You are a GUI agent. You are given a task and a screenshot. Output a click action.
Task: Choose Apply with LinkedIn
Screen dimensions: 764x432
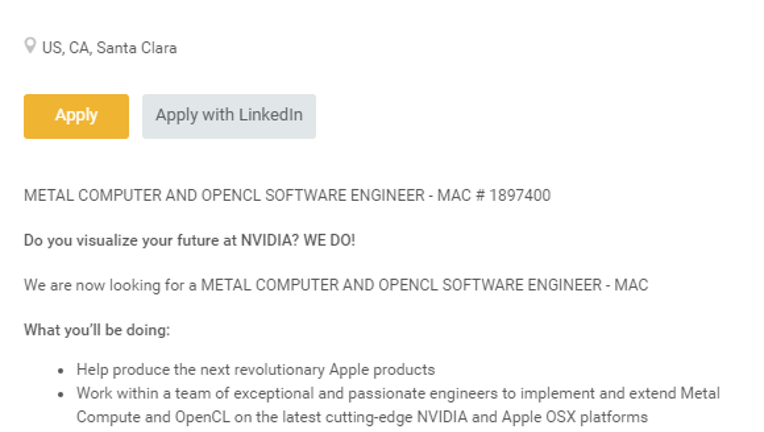pos(229,116)
